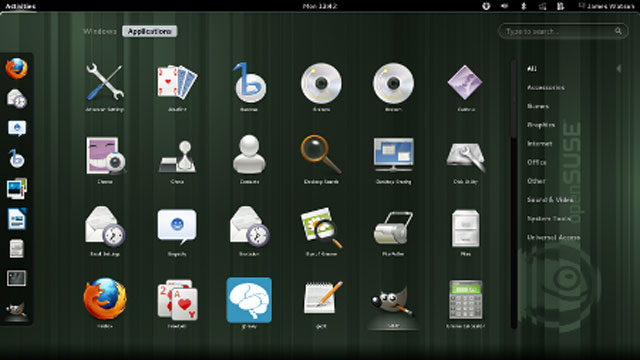This screenshot has height=360, width=640.
Task: Filter by the Internet category
Action: point(540,144)
